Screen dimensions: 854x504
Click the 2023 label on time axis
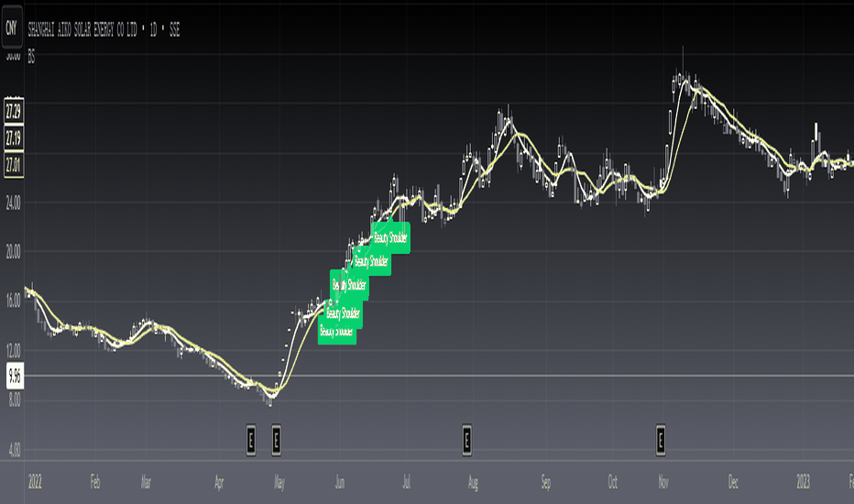pyautogui.click(x=804, y=482)
